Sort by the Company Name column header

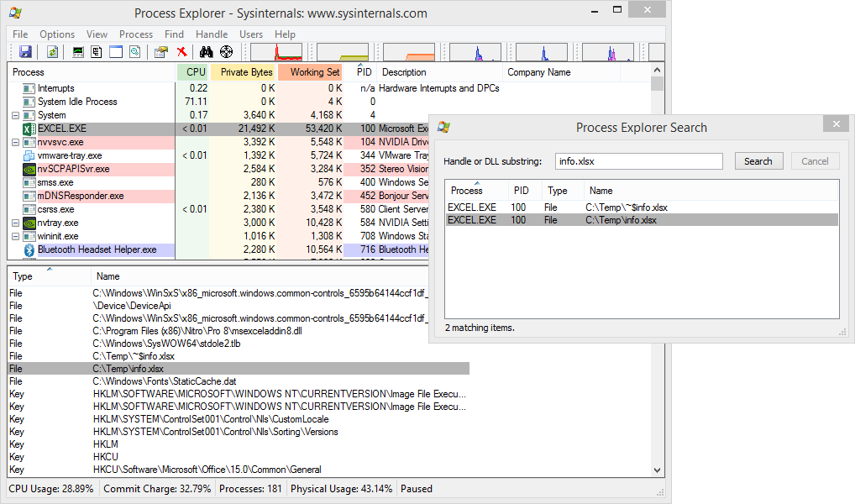click(x=561, y=72)
